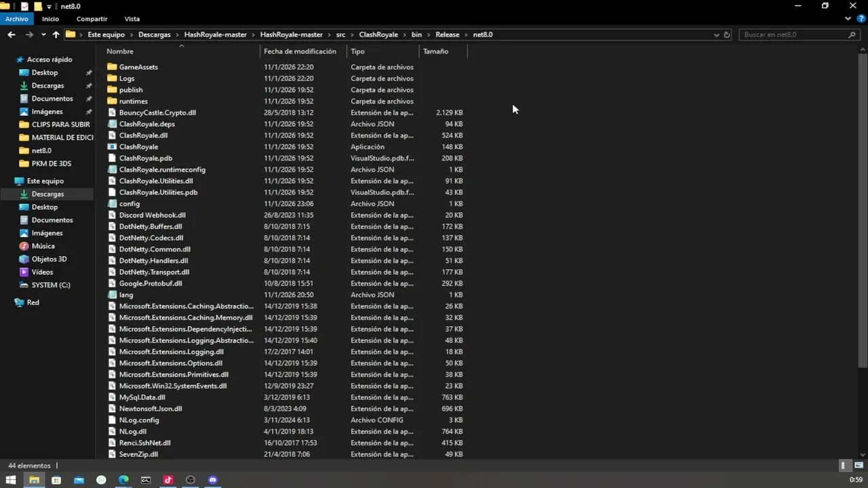The height and width of the screenshot is (488, 868).
Task: Select 'Este equipo' in the breadcrumb path
Action: (x=106, y=35)
